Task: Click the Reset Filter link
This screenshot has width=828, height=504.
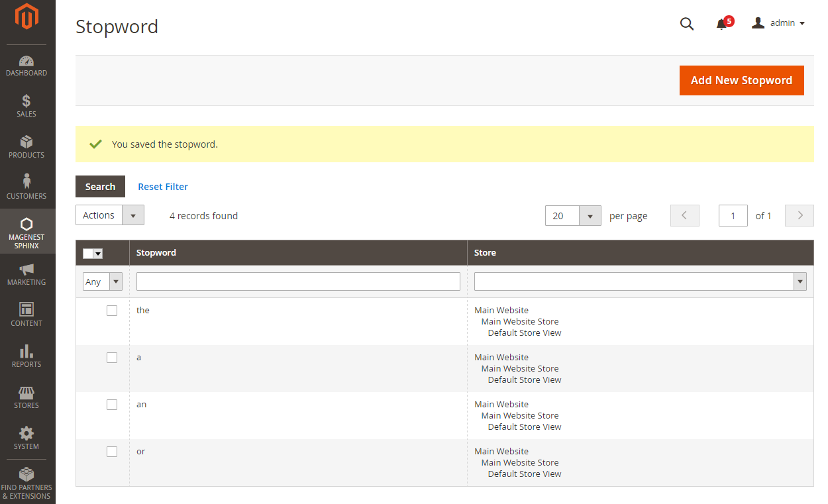Action: (162, 187)
